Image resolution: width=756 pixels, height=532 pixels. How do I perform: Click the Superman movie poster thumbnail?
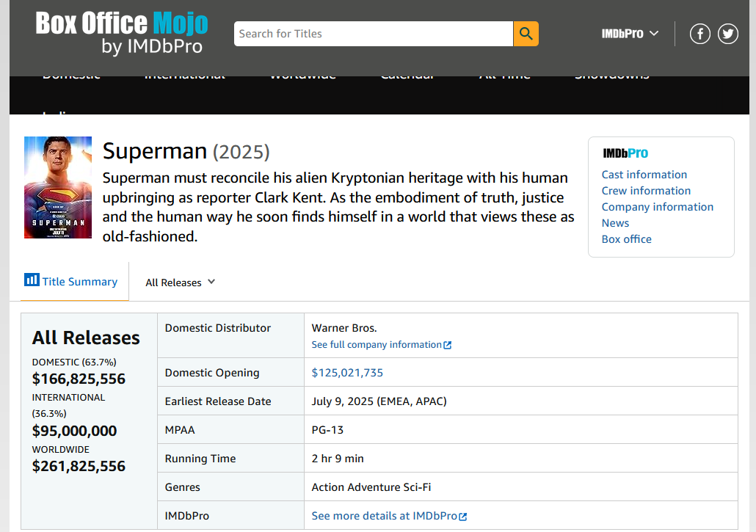pyautogui.click(x=58, y=187)
